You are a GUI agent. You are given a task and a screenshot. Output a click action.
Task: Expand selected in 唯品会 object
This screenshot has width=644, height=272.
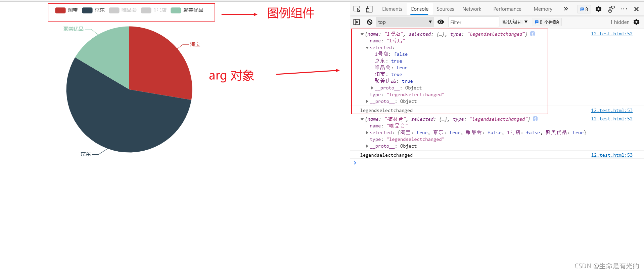(367, 133)
